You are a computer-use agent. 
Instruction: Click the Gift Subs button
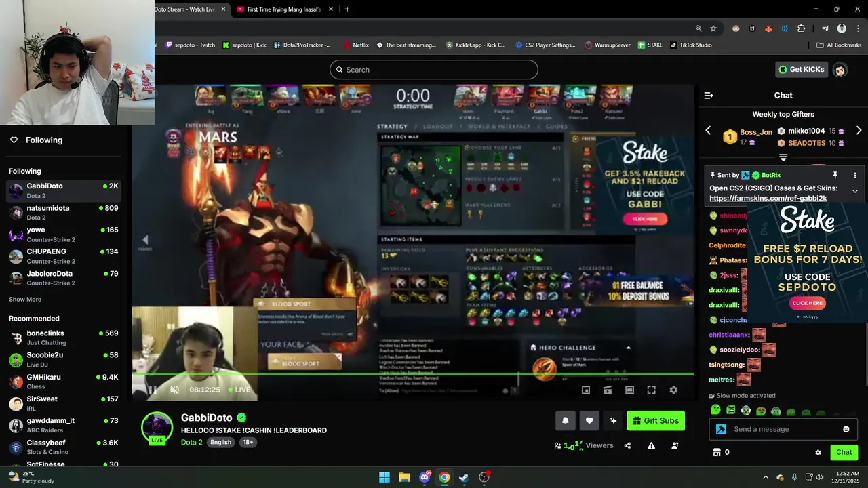pyautogui.click(x=656, y=421)
